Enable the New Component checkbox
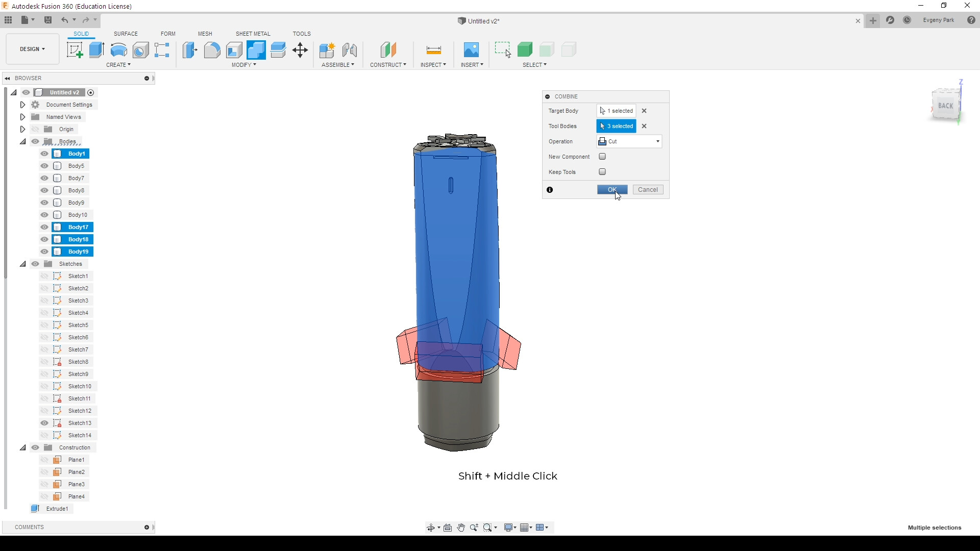The image size is (980, 551). click(x=602, y=157)
